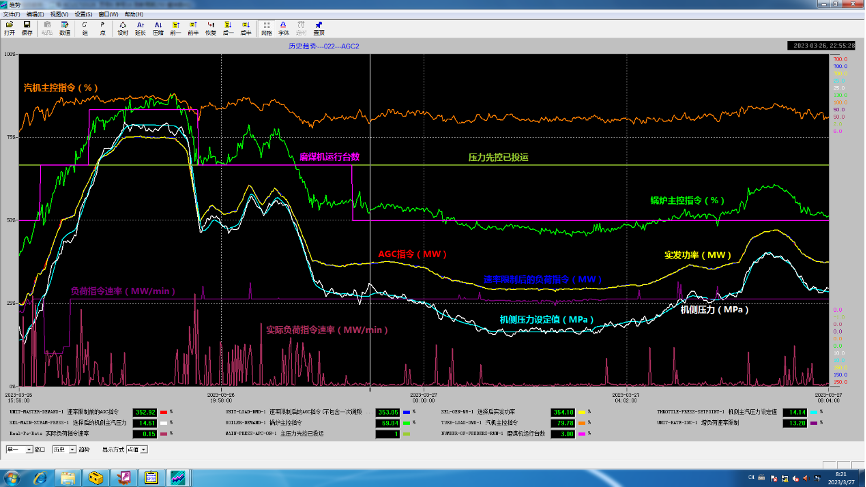Click the 保存 (Save) toolbar icon

tap(27, 28)
